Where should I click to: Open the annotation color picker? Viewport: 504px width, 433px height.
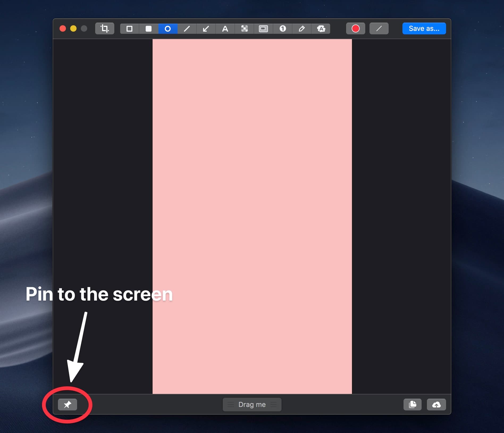[355, 28]
